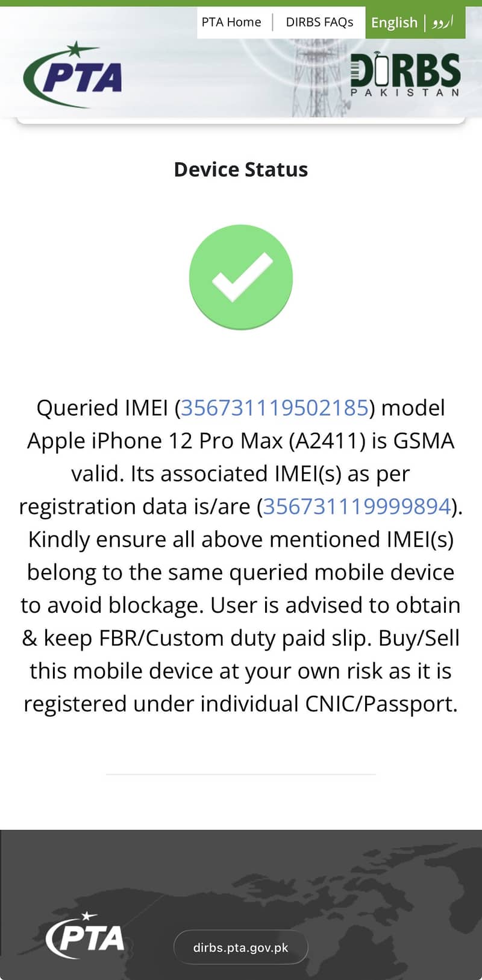Screen dimensions: 482x980
Task: Switch the language to Urdu (اردو)
Action: tap(443, 22)
